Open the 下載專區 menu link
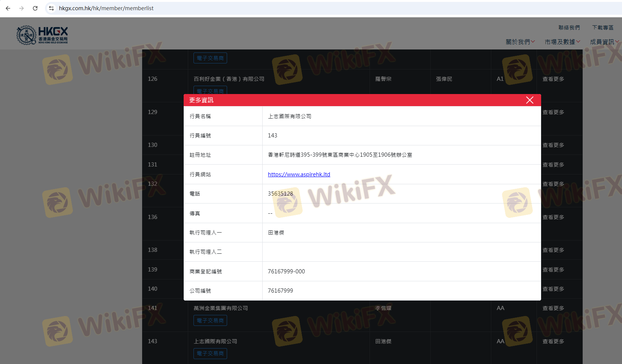The width and height of the screenshot is (622, 364). point(602,28)
